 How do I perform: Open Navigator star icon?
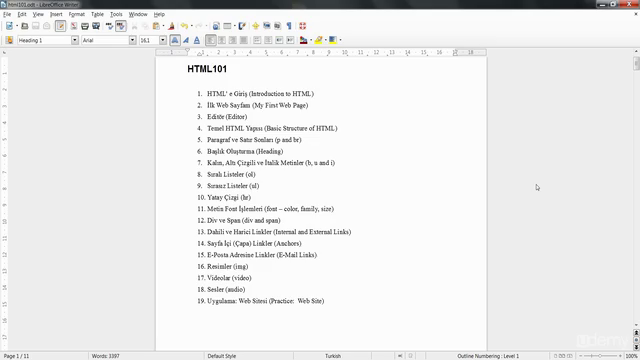(x=256, y=26)
